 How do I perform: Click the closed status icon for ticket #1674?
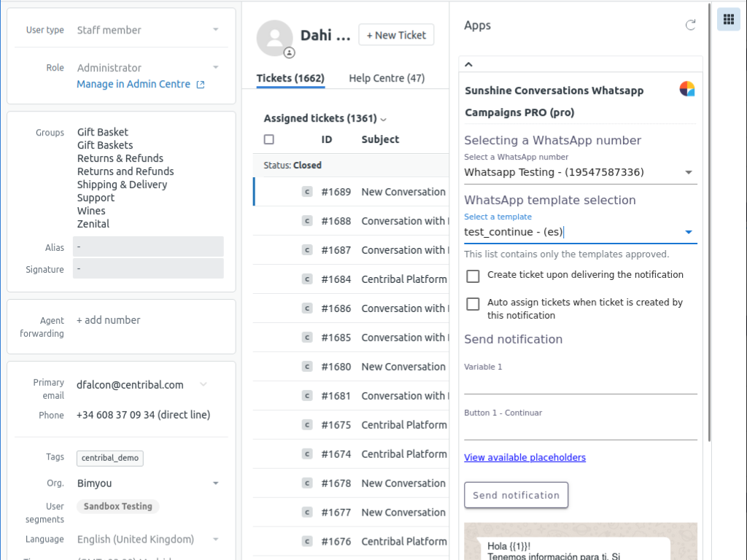pyautogui.click(x=307, y=454)
